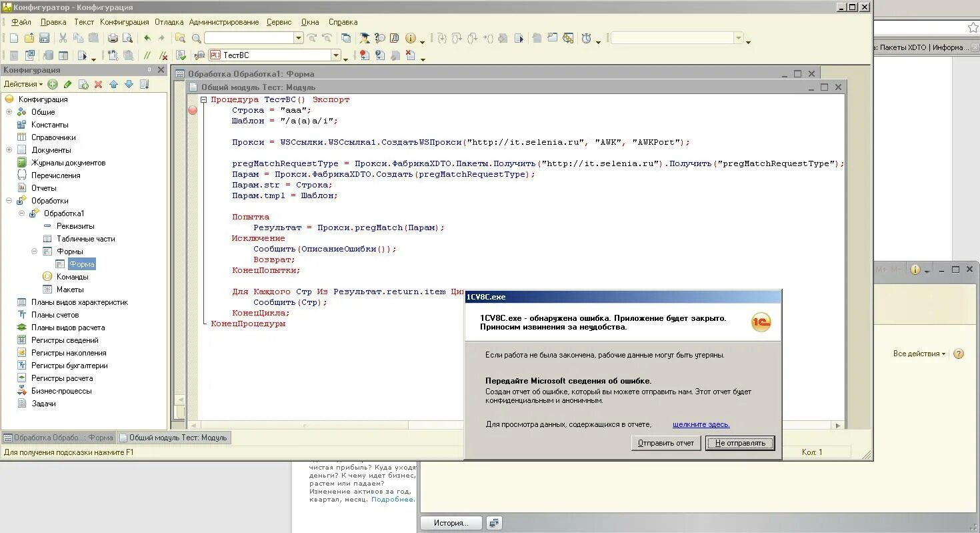This screenshot has width=980, height=533.
Task: Save with the floppy disk icon
Action: pyautogui.click(x=44, y=38)
